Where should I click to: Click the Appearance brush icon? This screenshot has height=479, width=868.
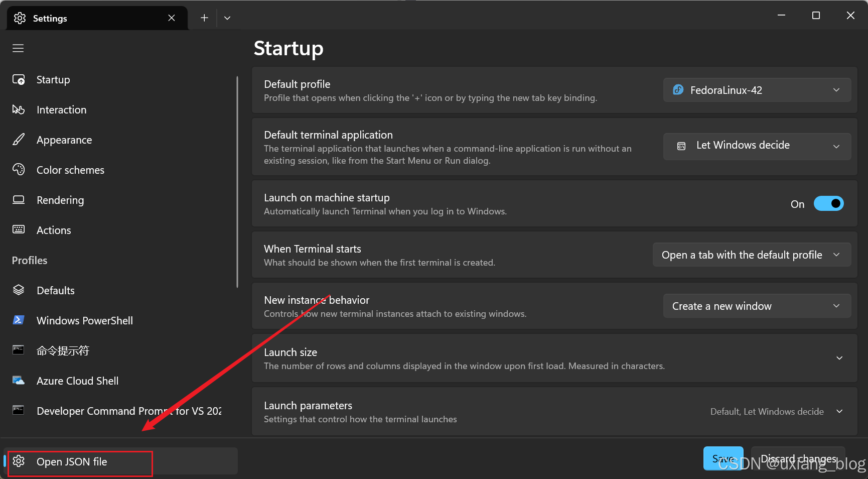[19, 140]
